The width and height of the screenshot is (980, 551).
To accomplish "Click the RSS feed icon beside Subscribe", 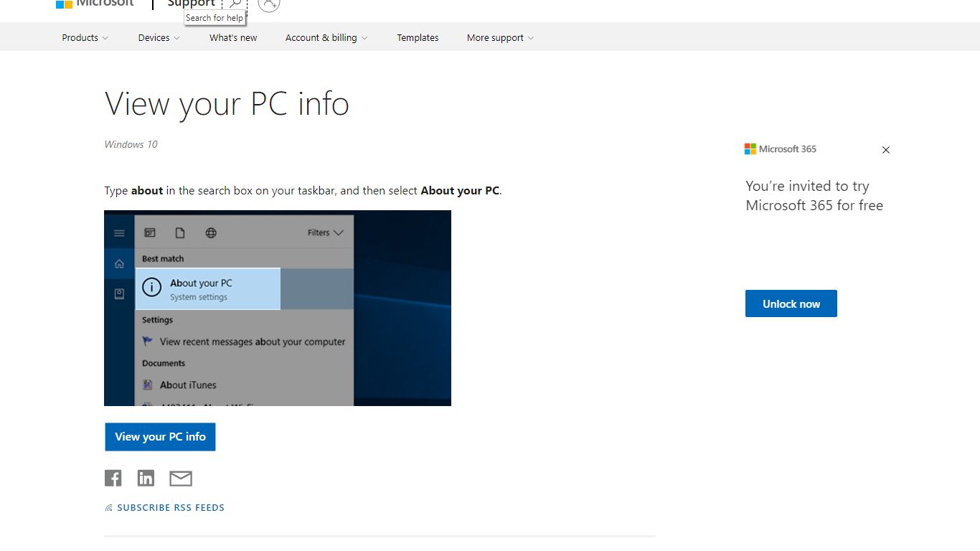I will (x=109, y=508).
